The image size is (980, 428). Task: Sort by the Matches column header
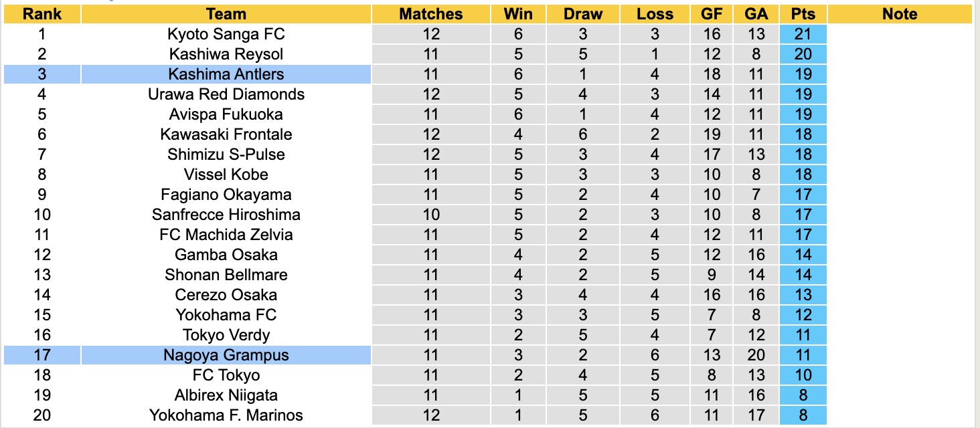click(431, 14)
